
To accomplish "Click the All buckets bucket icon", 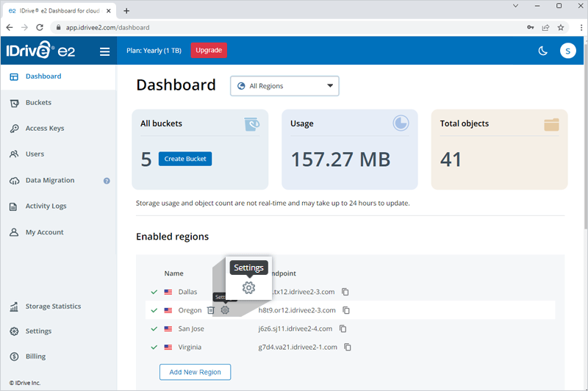I will [251, 123].
